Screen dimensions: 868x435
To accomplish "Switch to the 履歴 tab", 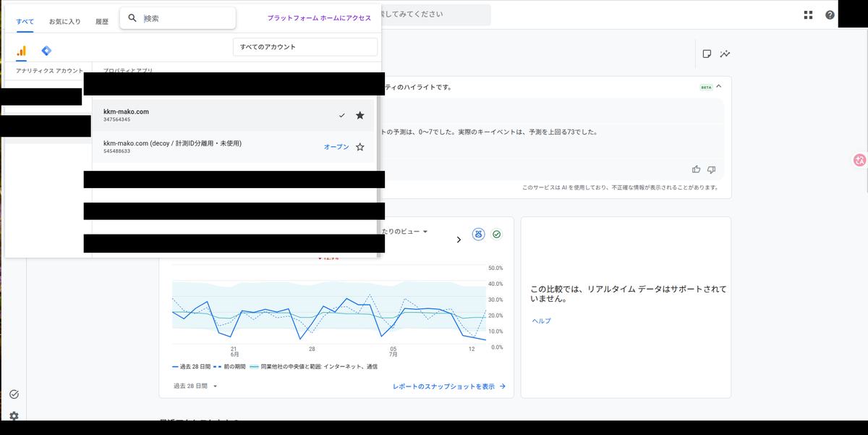I will click(x=102, y=22).
